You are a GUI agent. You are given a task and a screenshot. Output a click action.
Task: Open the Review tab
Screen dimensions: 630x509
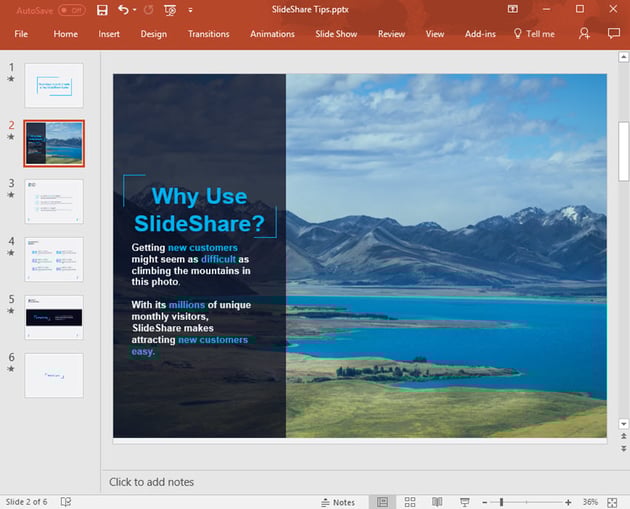pyautogui.click(x=391, y=34)
